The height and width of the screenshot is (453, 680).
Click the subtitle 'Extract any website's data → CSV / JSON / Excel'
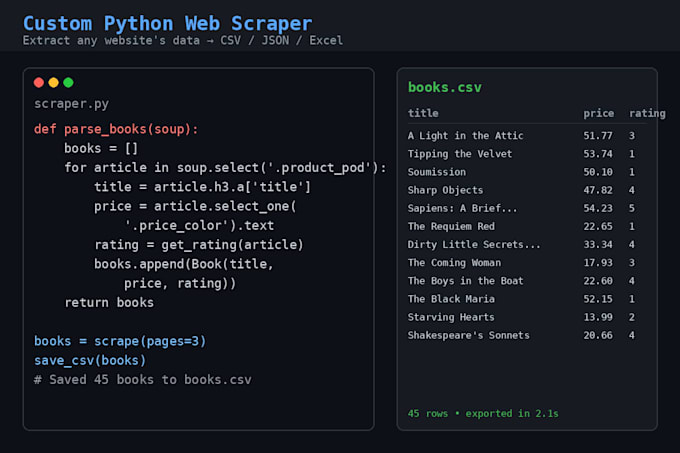pyautogui.click(x=183, y=40)
